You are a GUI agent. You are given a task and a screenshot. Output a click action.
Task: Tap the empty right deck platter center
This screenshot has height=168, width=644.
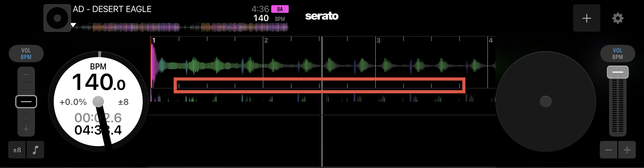(546, 102)
